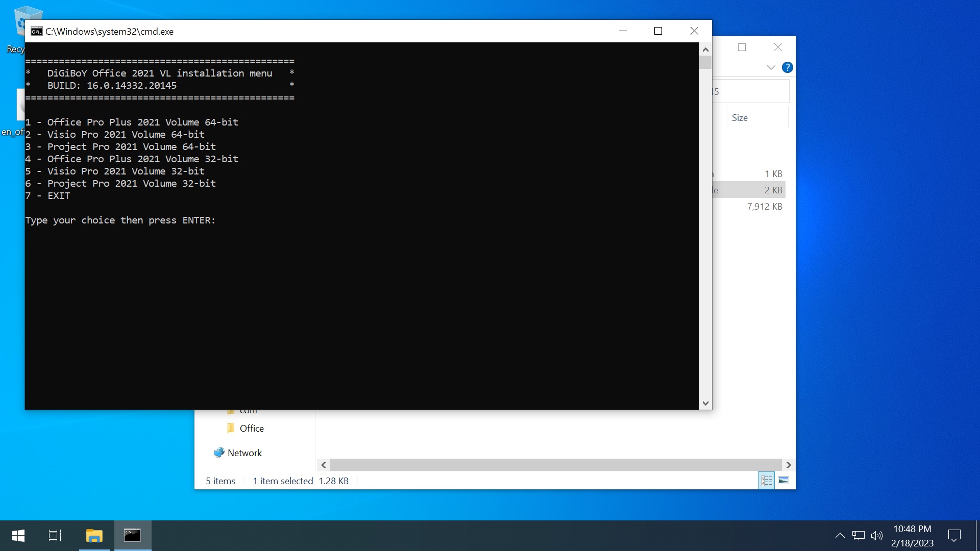Click the File Explorer horizontal scrollbar left arrow
Image resolution: width=980 pixels, height=551 pixels.
(x=323, y=465)
